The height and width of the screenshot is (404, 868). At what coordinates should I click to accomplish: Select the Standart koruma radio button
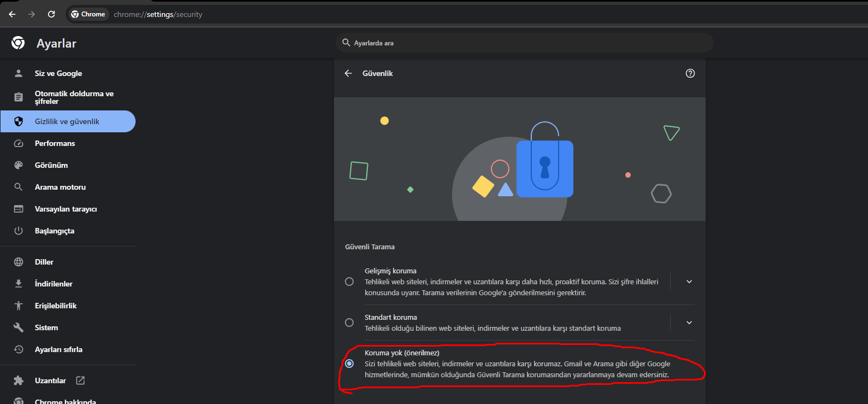[349, 323]
